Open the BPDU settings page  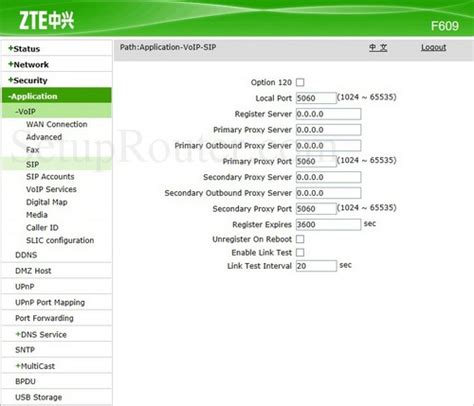point(25,381)
